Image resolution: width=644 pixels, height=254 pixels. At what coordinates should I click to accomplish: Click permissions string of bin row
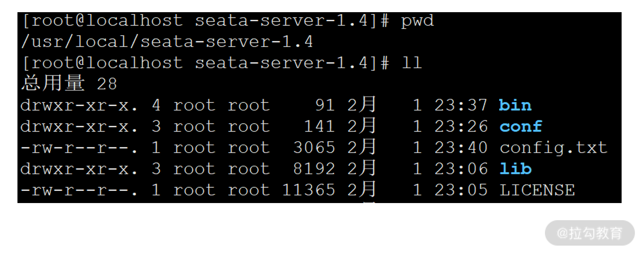pyautogui.click(x=79, y=105)
